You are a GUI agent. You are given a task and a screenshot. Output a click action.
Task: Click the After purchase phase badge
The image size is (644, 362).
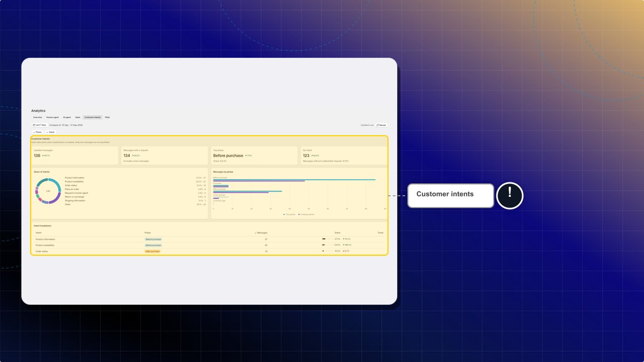[x=152, y=251]
